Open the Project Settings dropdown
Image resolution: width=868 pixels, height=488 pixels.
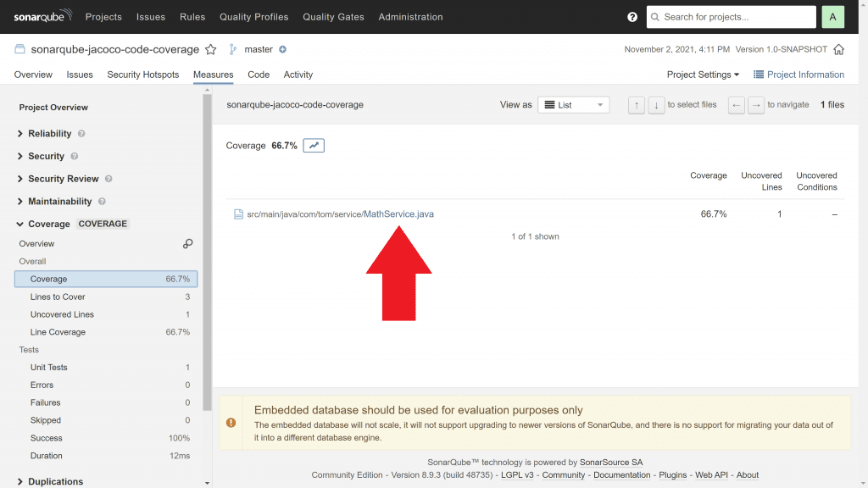coord(703,75)
